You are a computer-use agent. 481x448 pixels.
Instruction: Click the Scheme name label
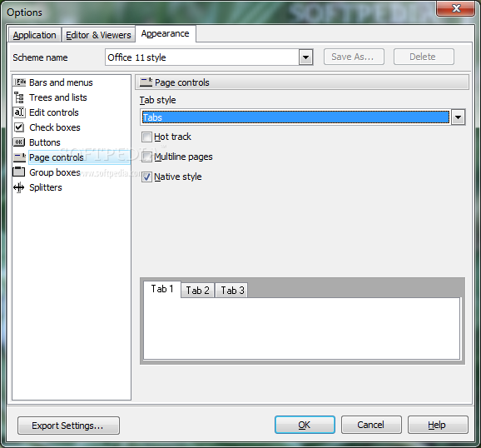(40, 57)
